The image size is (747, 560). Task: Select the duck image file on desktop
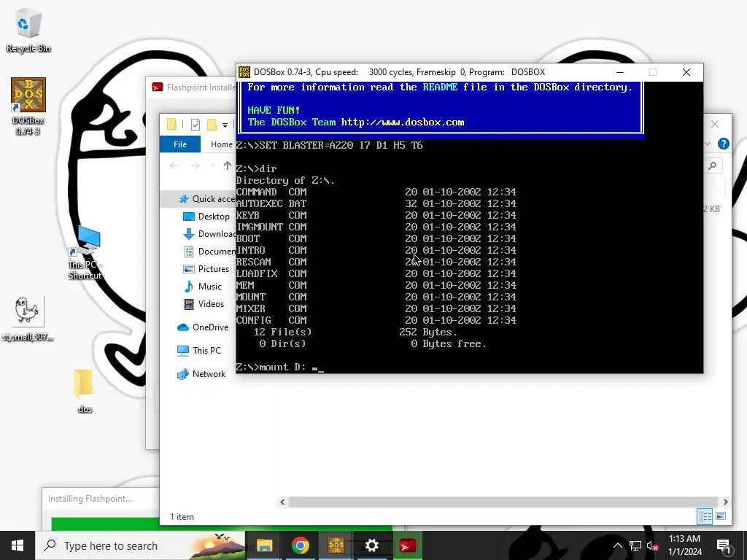28,318
